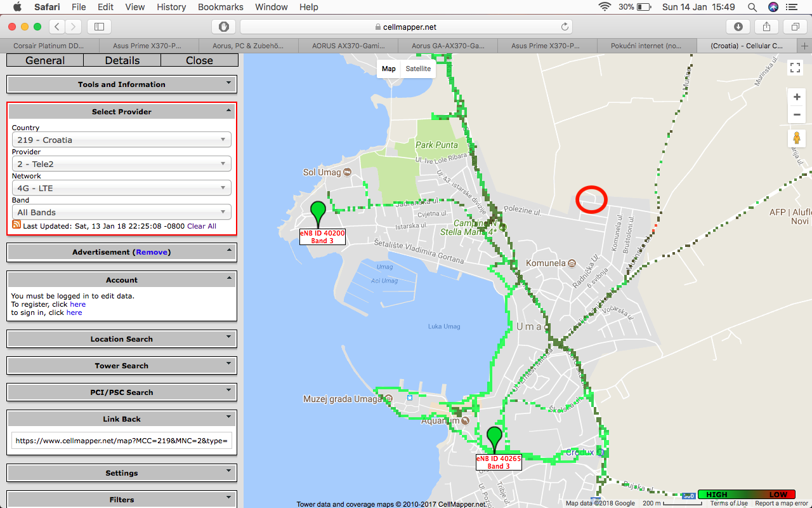Open the Provider dropdown showing Tele2

(x=121, y=164)
